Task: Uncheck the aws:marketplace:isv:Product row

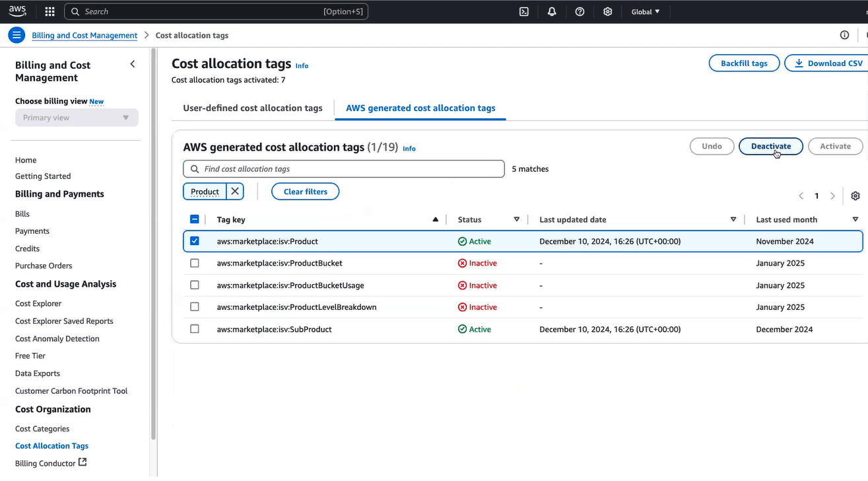Action: [x=195, y=241]
